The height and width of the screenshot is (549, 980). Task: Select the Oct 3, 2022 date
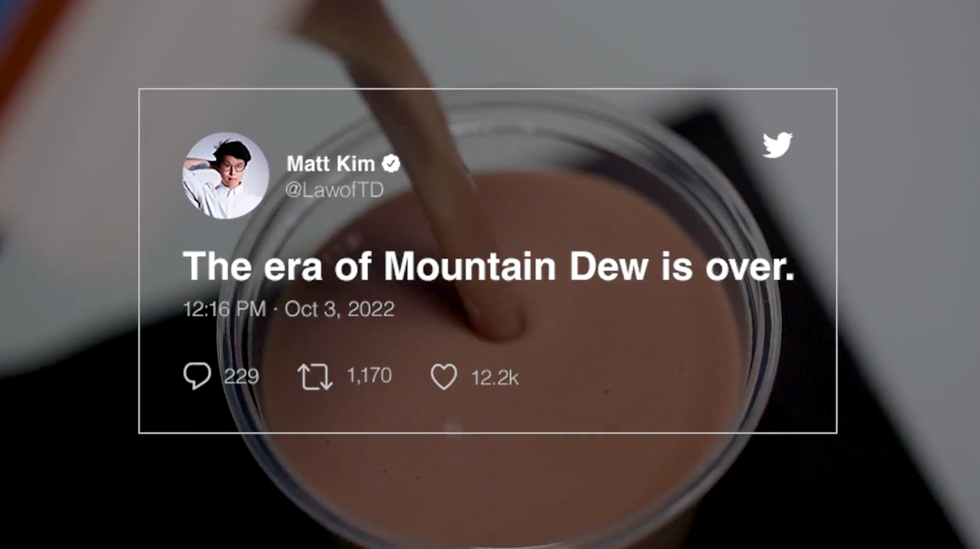(x=339, y=309)
